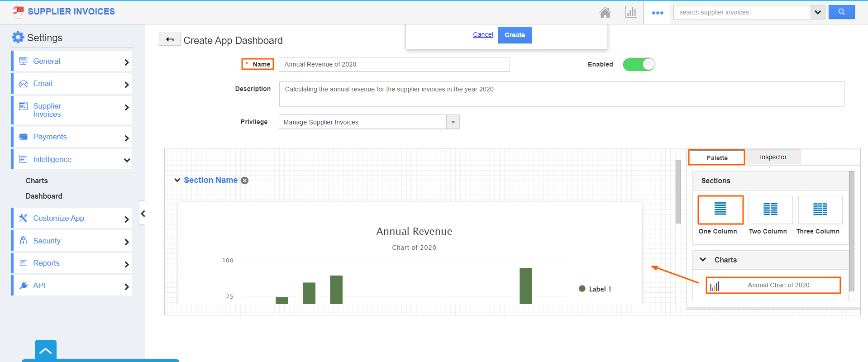Collapse the Section Name chevron
868x362 pixels.
[x=177, y=180]
